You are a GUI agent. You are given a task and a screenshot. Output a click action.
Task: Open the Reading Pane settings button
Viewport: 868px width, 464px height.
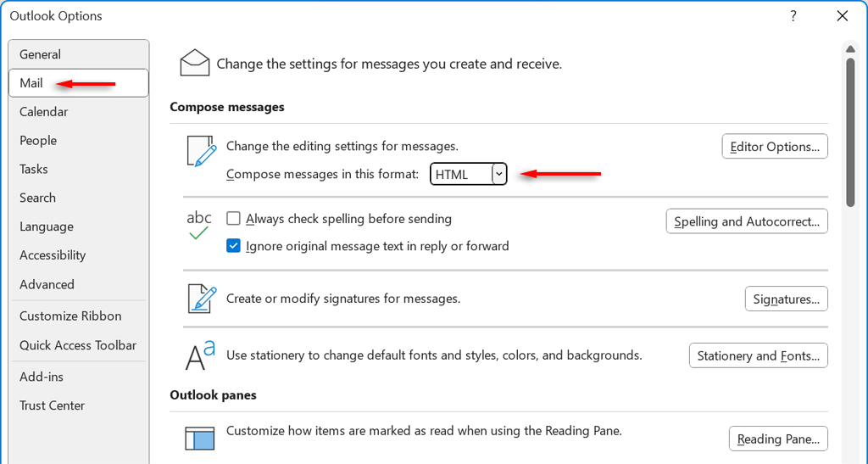tap(778, 439)
